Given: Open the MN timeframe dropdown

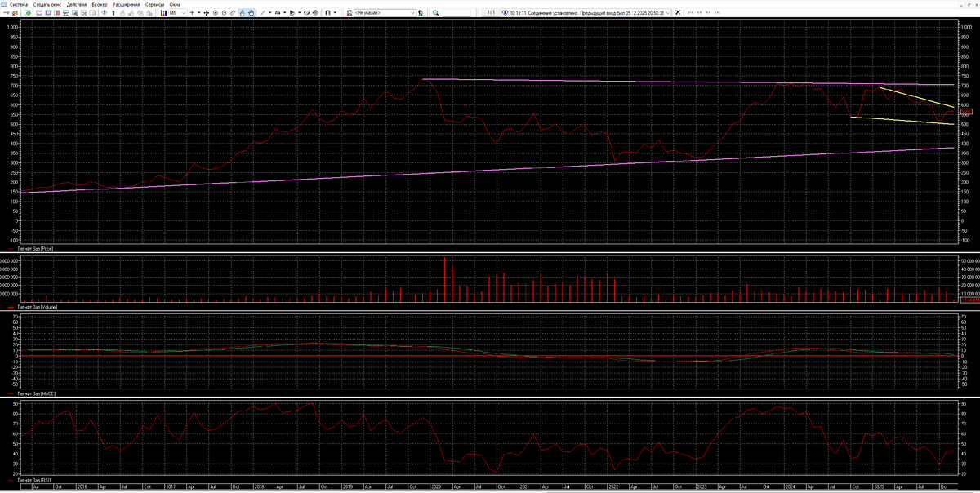Looking at the screenshot, I should (177, 13).
